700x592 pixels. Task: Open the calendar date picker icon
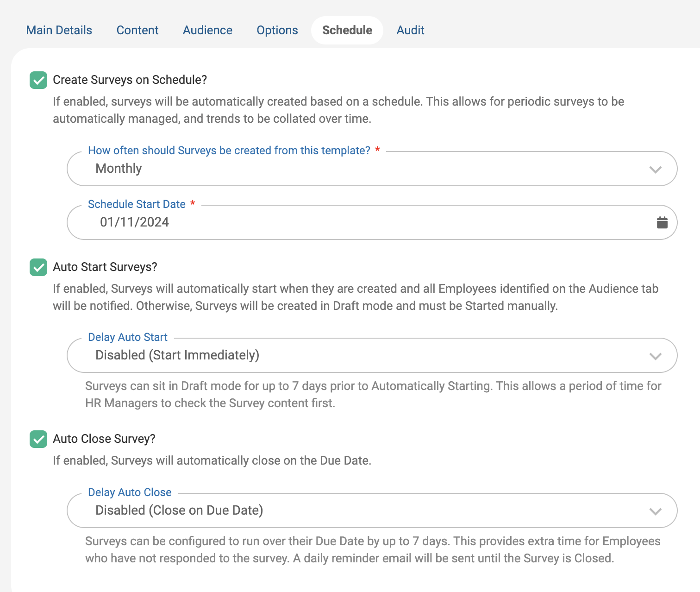coord(662,222)
